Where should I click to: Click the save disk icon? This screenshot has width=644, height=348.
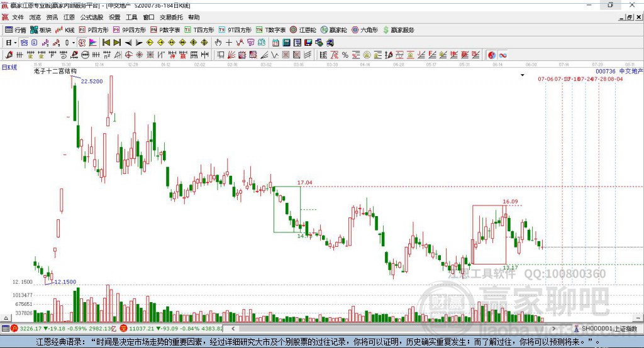click(308, 43)
